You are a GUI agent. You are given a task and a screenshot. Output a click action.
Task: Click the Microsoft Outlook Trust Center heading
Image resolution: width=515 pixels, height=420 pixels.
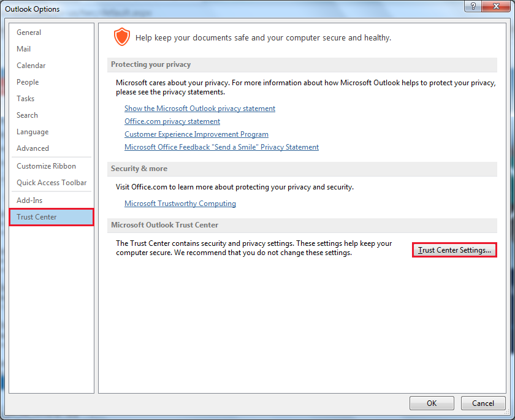(x=164, y=225)
